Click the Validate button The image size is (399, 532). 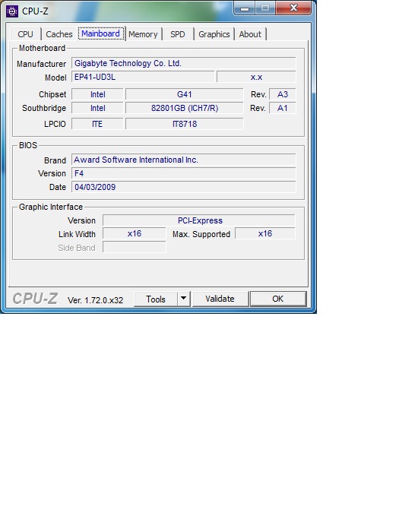220,299
